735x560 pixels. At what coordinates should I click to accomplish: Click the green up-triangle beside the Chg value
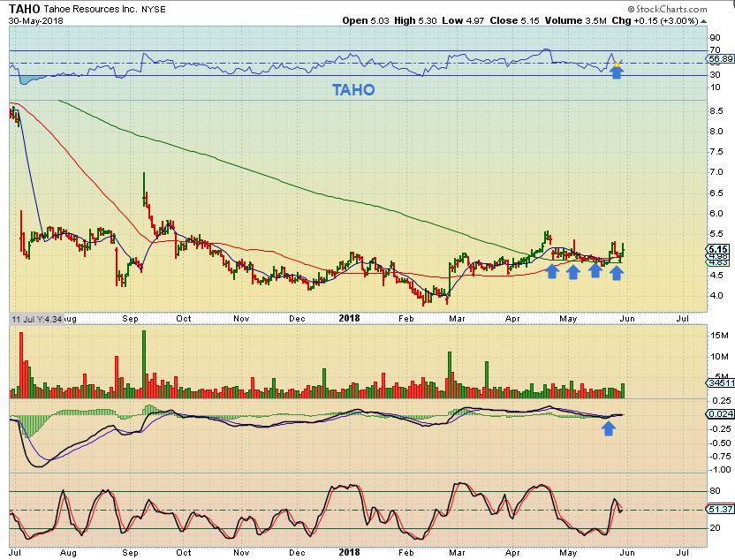click(704, 21)
